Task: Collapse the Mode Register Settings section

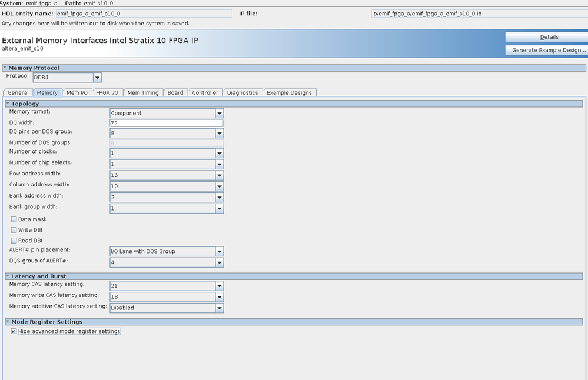Action: (x=8, y=322)
